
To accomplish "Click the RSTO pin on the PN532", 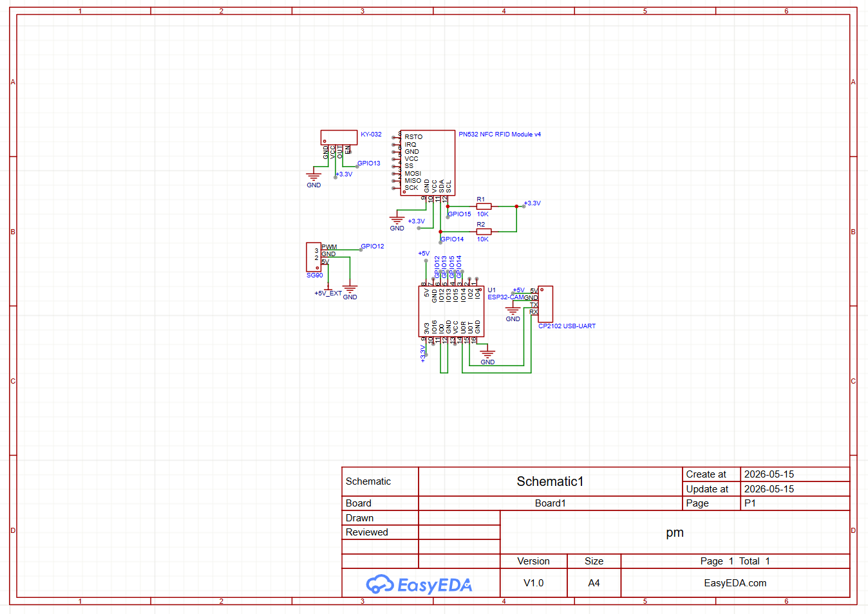I will tap(413, 137).
